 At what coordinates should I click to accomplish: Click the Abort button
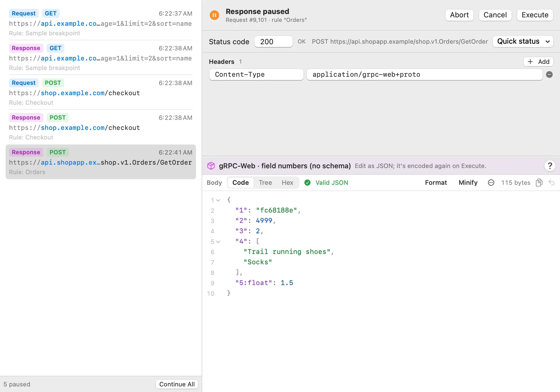point(459,15)
